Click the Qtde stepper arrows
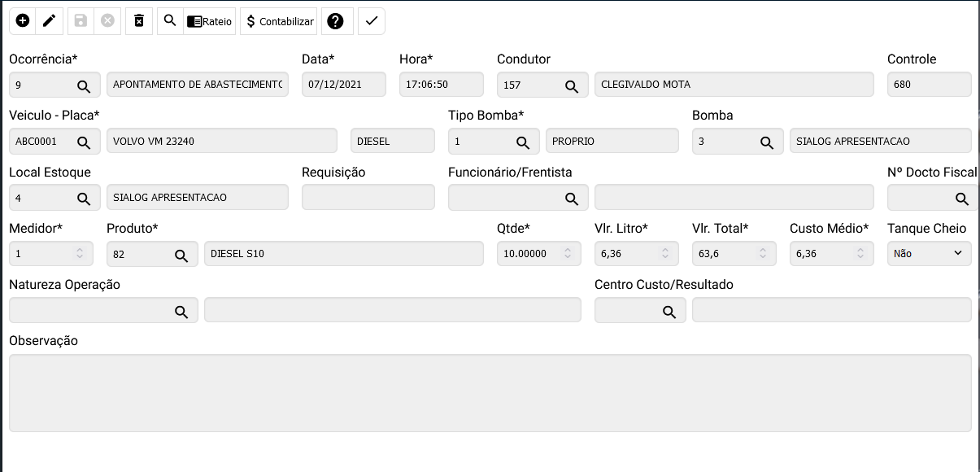This screenshot has height=472, width=980. pos(568,254)
